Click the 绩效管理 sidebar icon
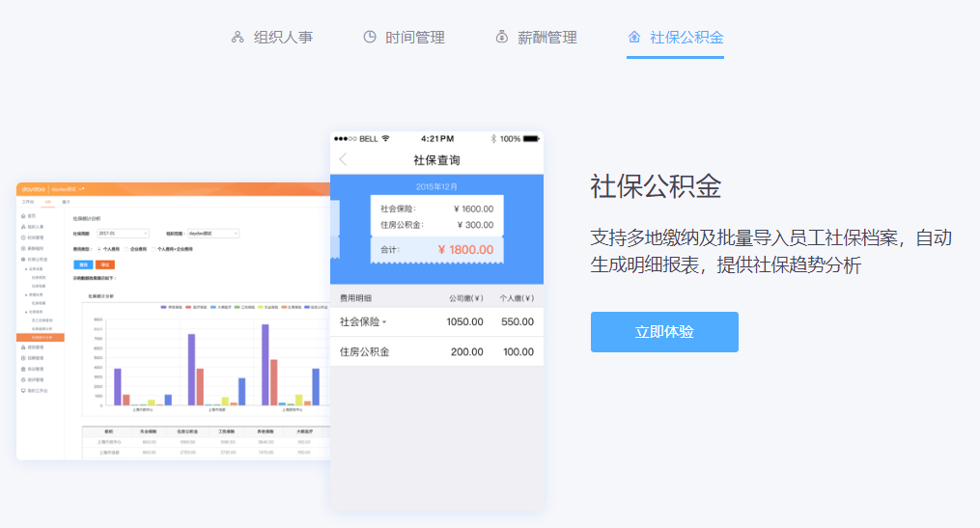This screenshot has width=980, height=528. [x=23, y=347]
